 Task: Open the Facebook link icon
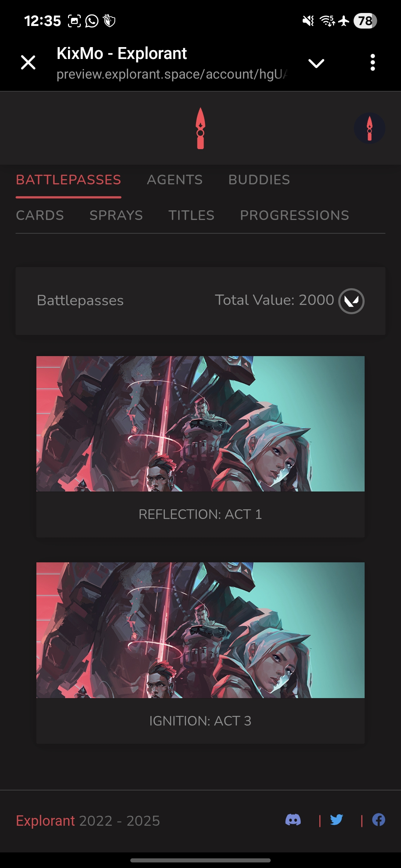click(x=379, y=820)
